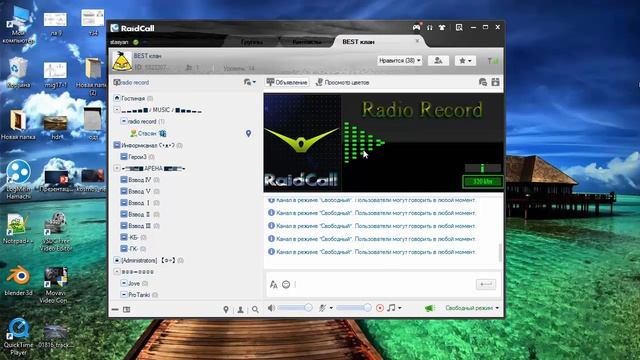Click the location pin beside Стасян
640x360 pixels.
click(x=248, y=133)
